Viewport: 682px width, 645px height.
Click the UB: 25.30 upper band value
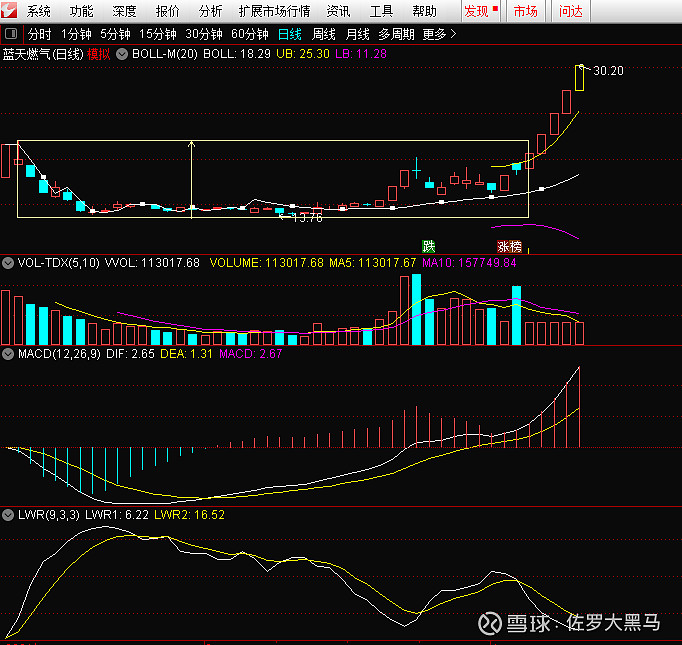point(303,54)
